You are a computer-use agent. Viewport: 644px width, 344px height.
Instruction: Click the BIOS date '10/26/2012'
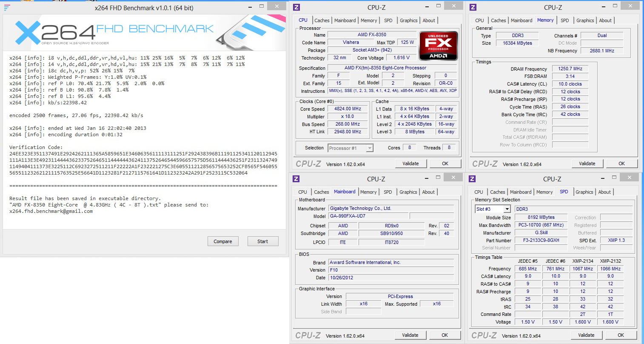pyautogui.click(x=392, y=278)
